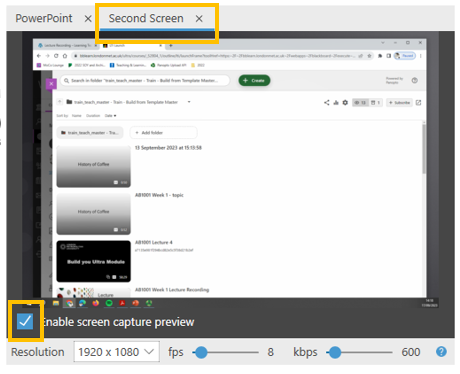Image resolution: width=460 pixels, height=374 pixels.
Task: Click the Add folder button
Action: 163,133
